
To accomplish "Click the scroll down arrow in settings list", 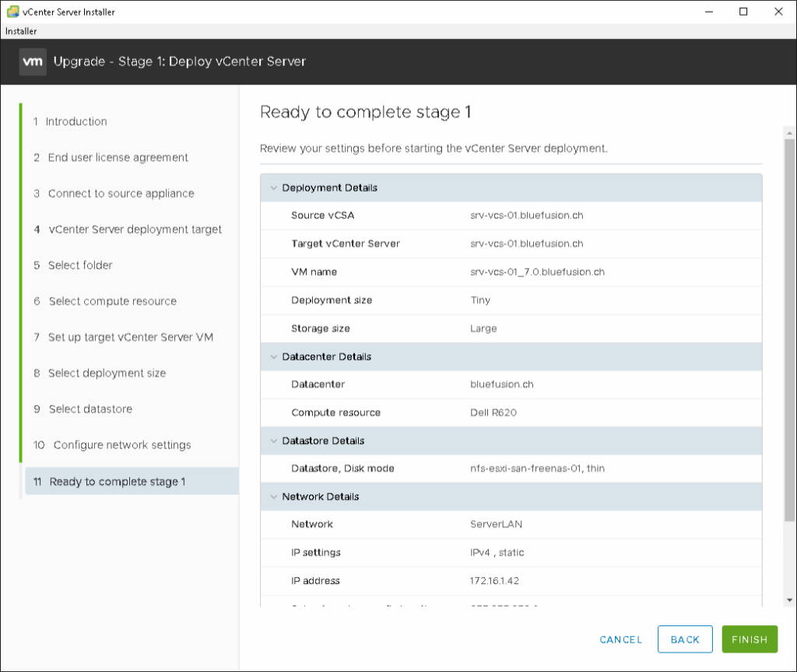I will point(790,600).
